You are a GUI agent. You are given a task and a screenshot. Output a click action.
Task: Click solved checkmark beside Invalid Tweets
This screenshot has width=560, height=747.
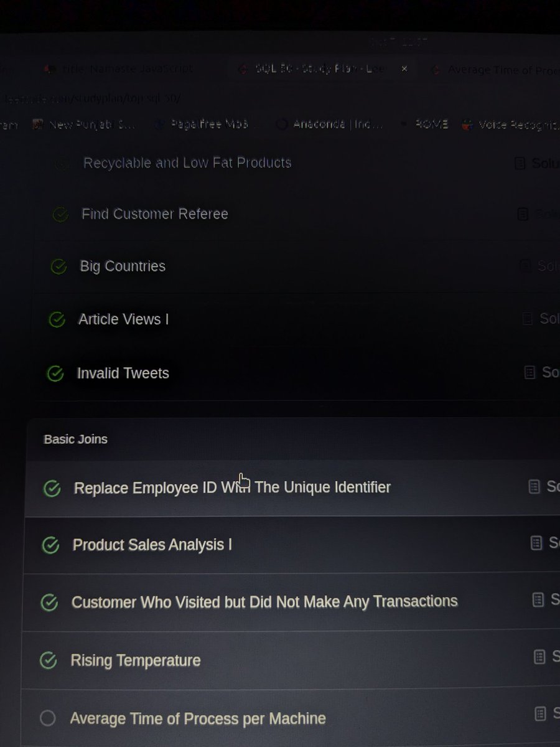55,374
